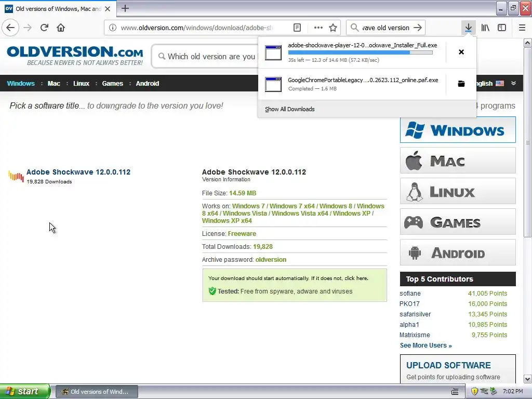532x399 pixels.
Task: Open contributor sofiane's profile
Action: [410, 294]
